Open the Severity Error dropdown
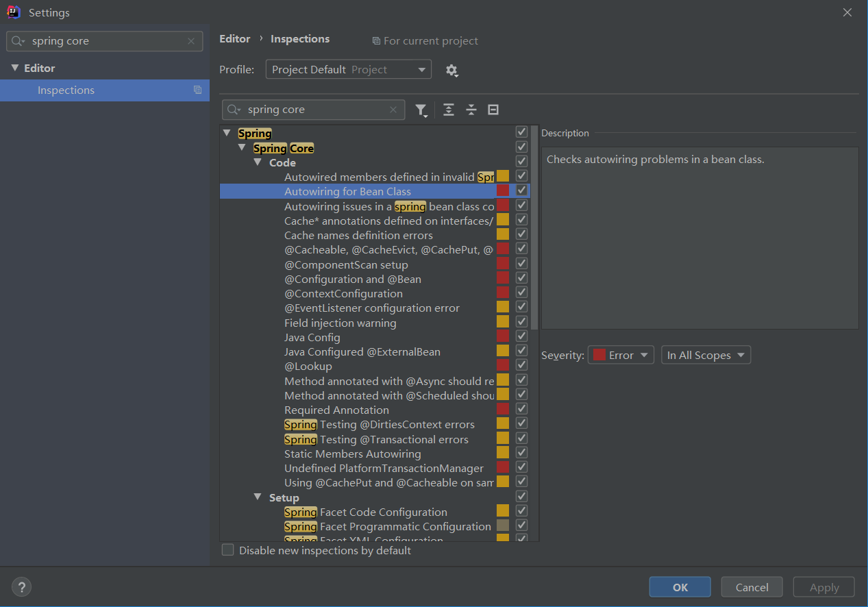The height and width of the screenshot is (607, 868). click(x=620, y=355)
